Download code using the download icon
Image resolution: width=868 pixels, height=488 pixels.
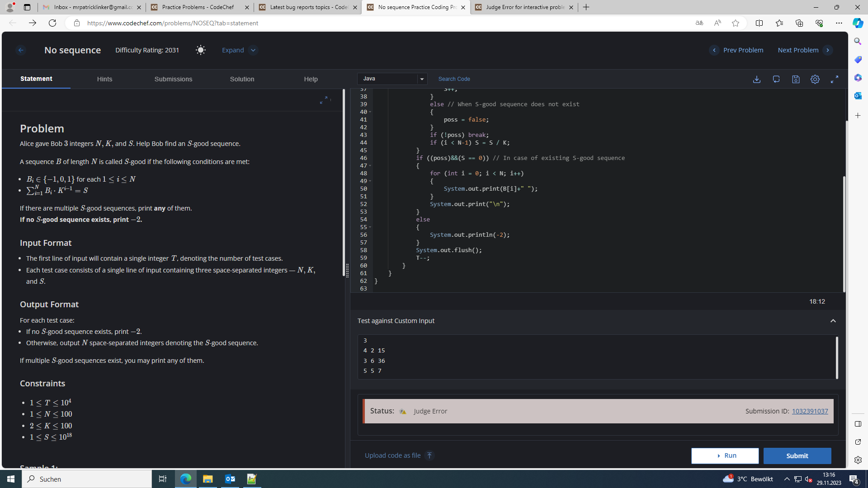pos(756,79)
